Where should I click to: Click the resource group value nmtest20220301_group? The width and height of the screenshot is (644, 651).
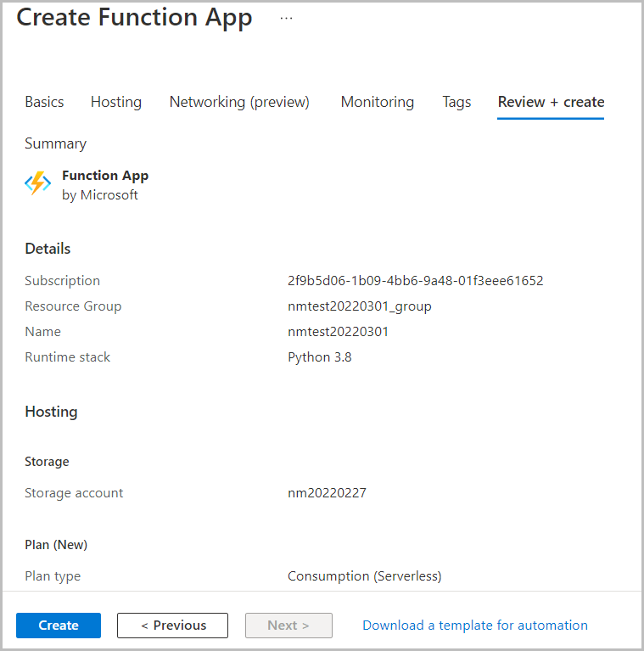pos(359,306)
